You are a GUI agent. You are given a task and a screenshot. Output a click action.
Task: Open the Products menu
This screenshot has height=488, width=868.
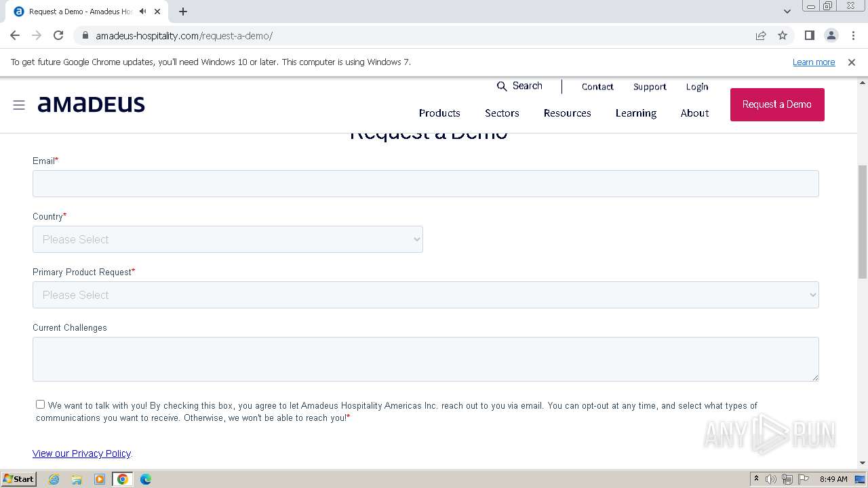click(439, 113)
